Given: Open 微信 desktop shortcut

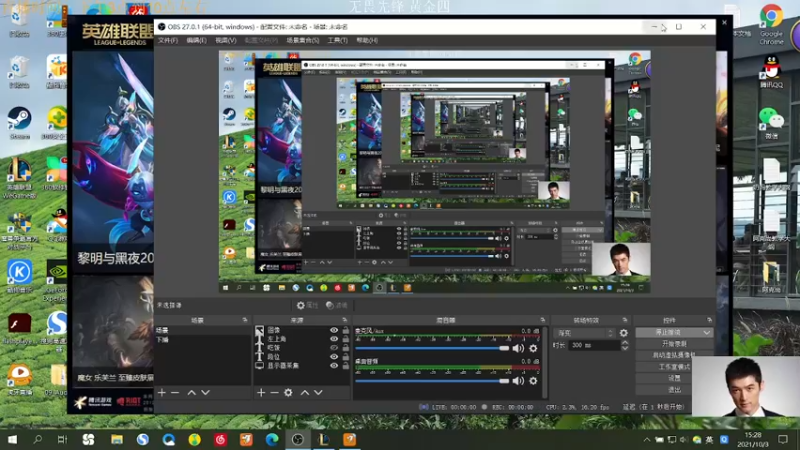Looking at the screenshot, I should [771, 122].
